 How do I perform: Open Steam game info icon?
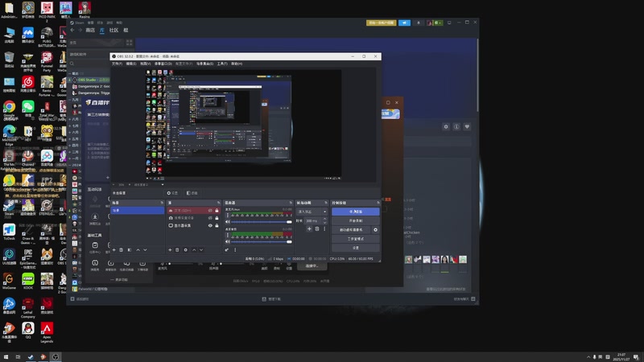(456, 127)
